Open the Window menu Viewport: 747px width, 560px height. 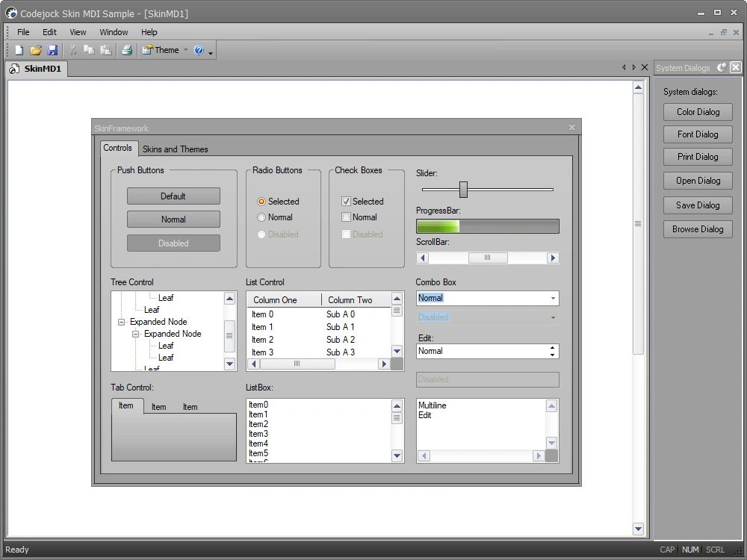pyautogui.click(x=114, y=32)
